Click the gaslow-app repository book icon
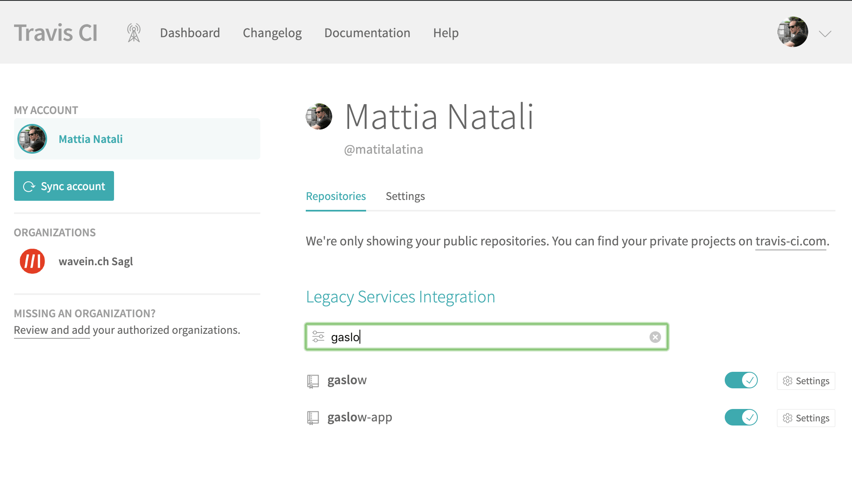Viewport: 852px width, 504px height. [313, 418]
